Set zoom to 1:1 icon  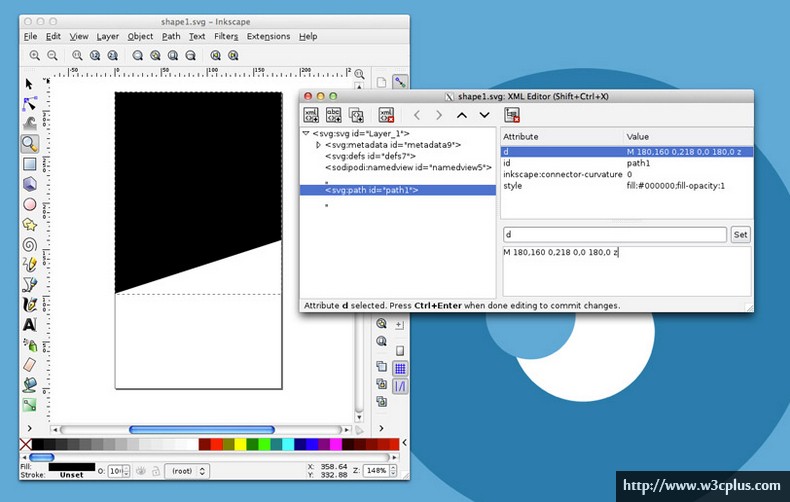click(x=77, y=55)
